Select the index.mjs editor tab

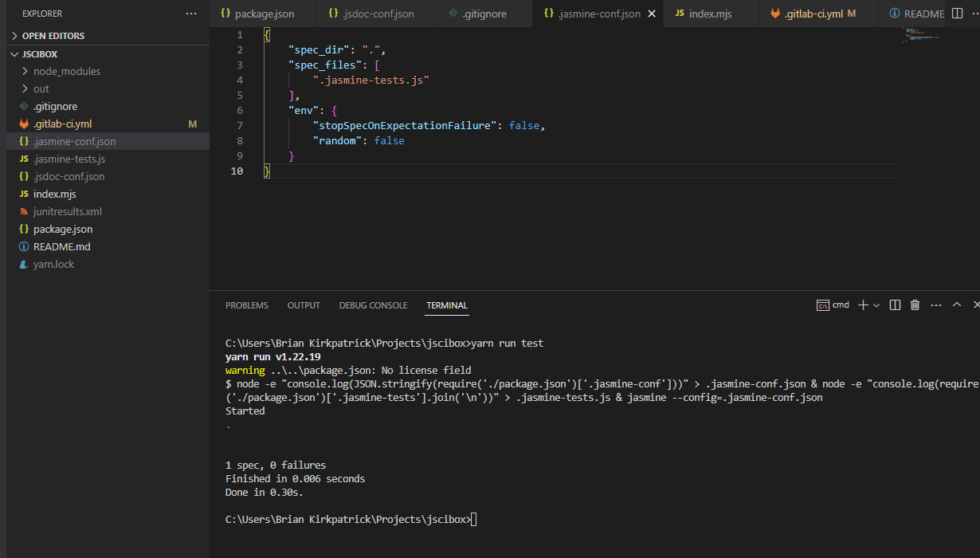click(x=708, y=14)
